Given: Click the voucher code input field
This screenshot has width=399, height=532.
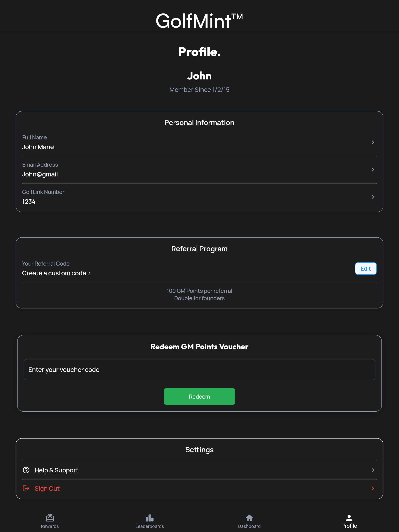Looking at the screenshot, I should coord(199,370).
